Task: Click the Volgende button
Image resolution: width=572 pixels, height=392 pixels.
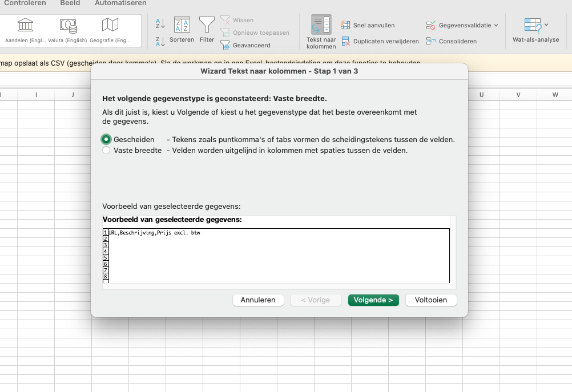Action: 373,300
